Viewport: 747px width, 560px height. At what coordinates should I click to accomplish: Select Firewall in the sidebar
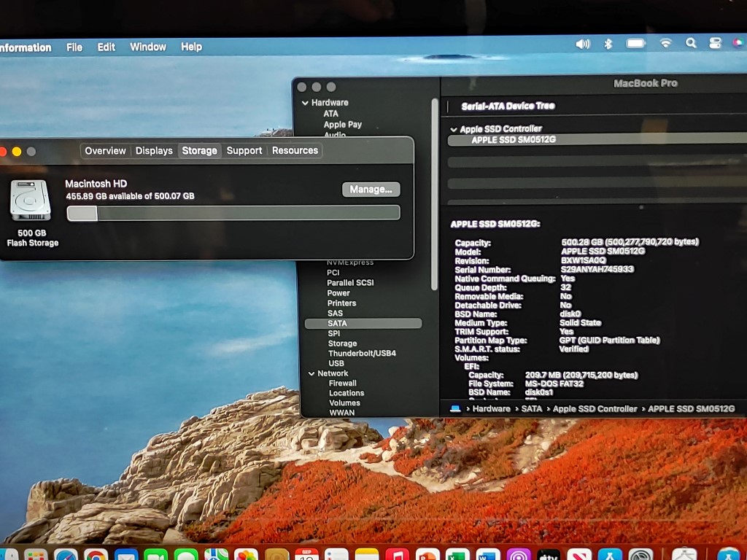click(x=343, y=384)
